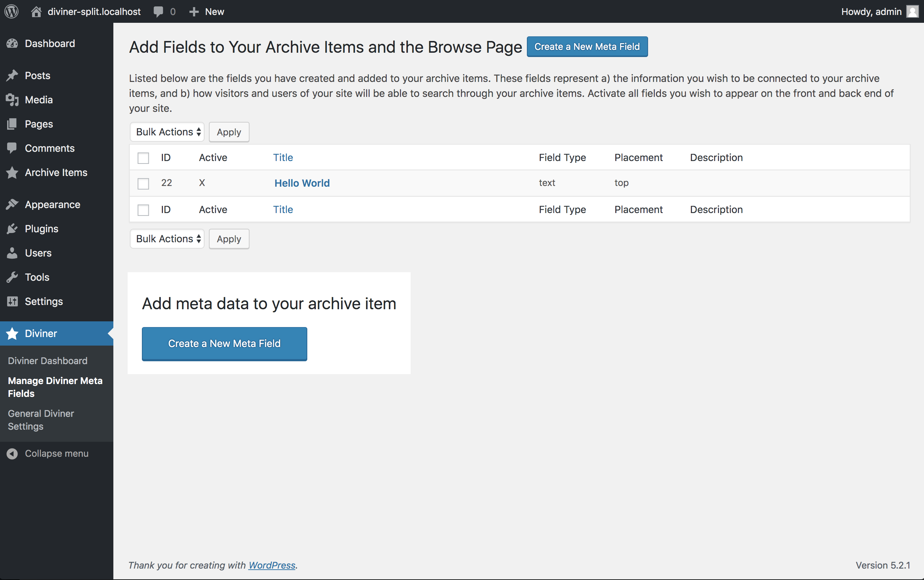Screen dimensions: 924x580
Task: Click the Comments speech bubble sidebar icon
Action: [x=12, y=148]
